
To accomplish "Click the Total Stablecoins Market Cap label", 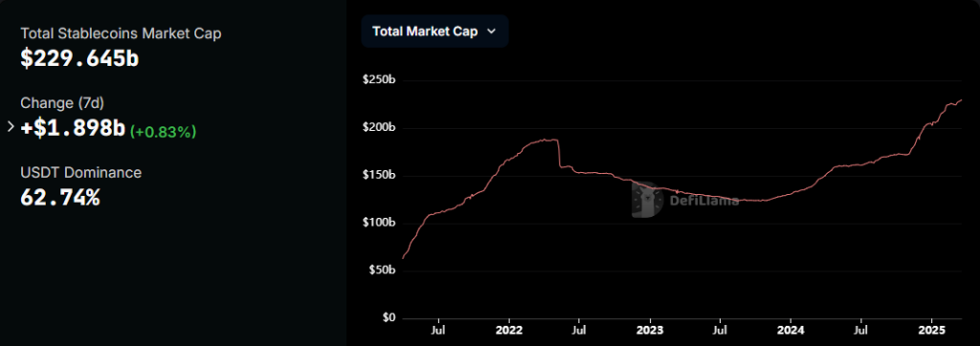I will tap(121, 33).
